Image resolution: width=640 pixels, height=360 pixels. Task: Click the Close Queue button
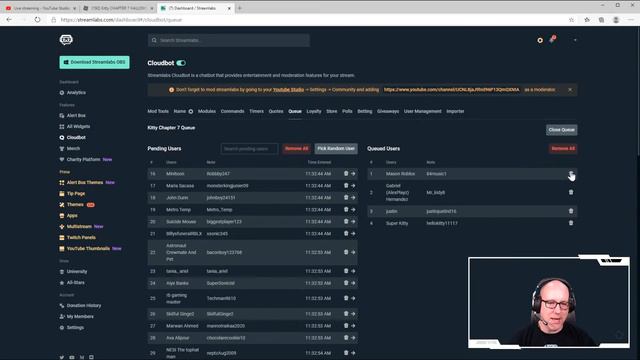click(562, 130)
